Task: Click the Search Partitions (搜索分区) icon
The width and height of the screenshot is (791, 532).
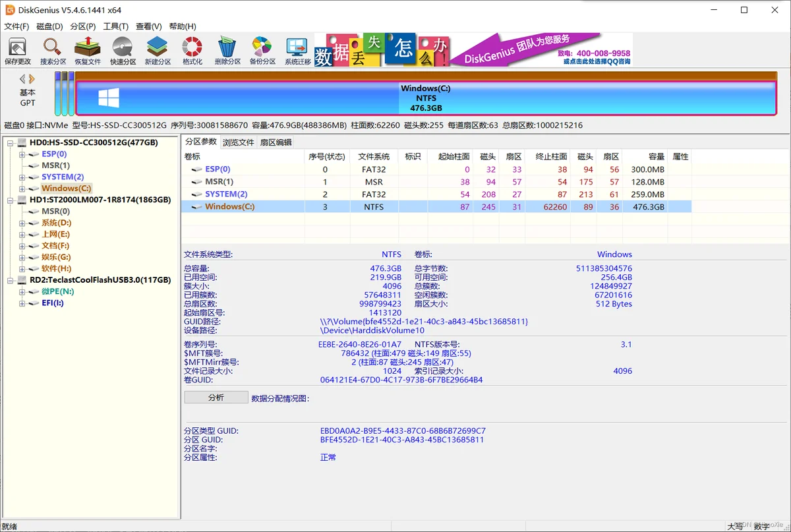Action: pos(53,50)
